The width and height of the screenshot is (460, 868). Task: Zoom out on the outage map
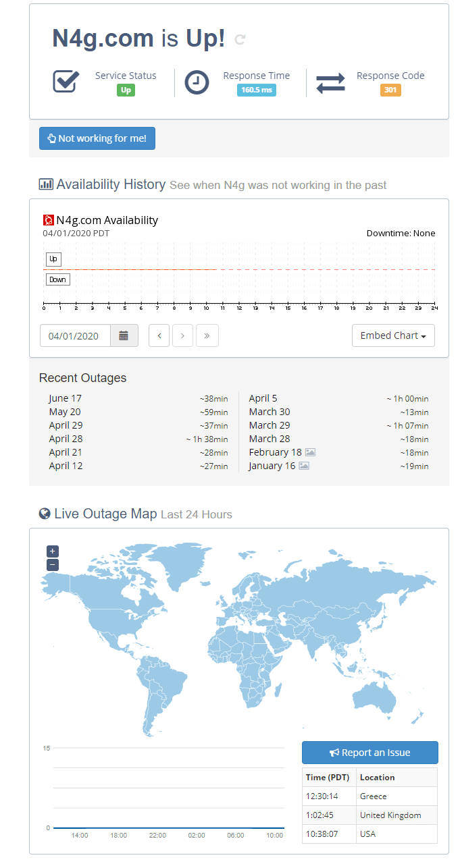point(53,565)
